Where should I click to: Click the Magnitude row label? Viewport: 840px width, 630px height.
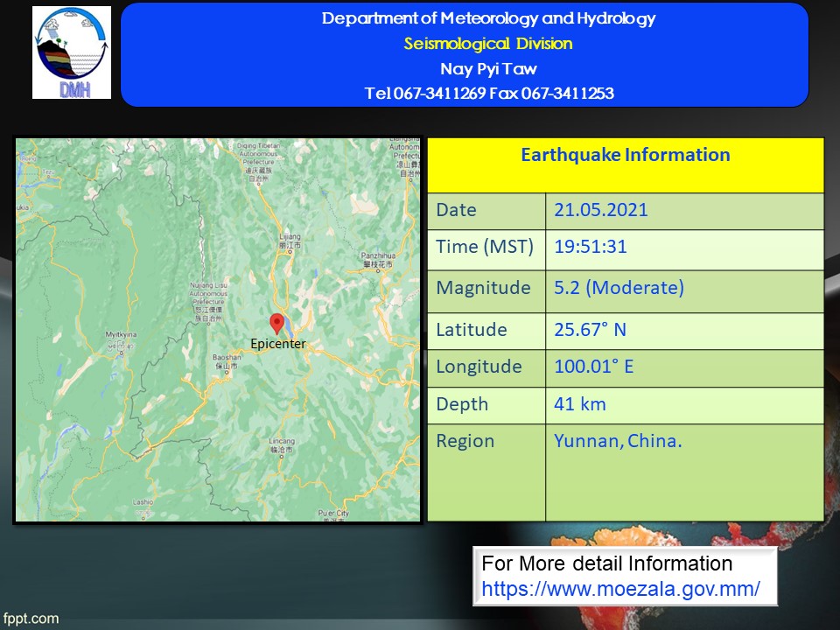pyautogui.click(x=483, y=288)
